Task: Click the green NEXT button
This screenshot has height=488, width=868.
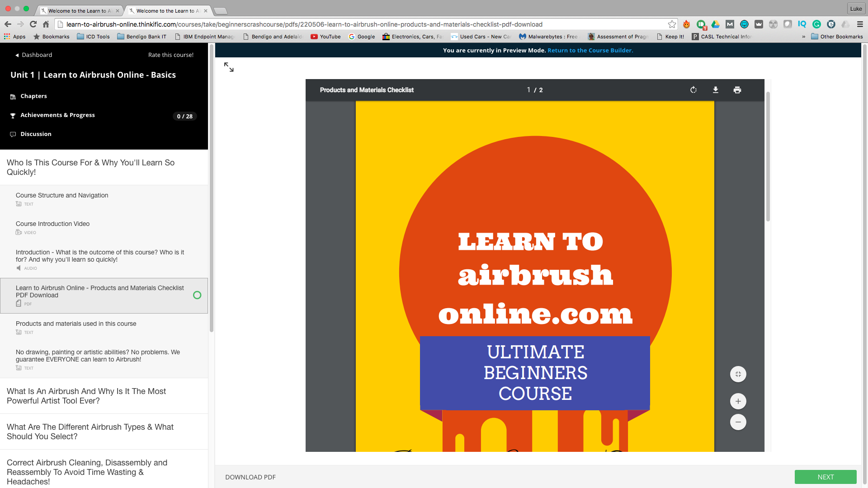Action: (826, 477)
